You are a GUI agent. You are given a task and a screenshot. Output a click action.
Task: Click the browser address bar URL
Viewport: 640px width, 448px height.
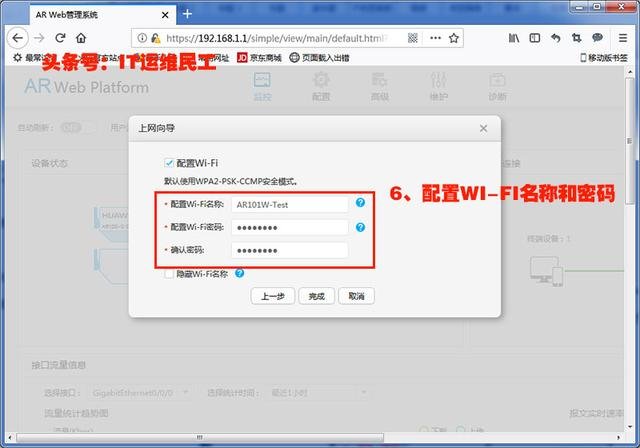click(x=276, y=38)
